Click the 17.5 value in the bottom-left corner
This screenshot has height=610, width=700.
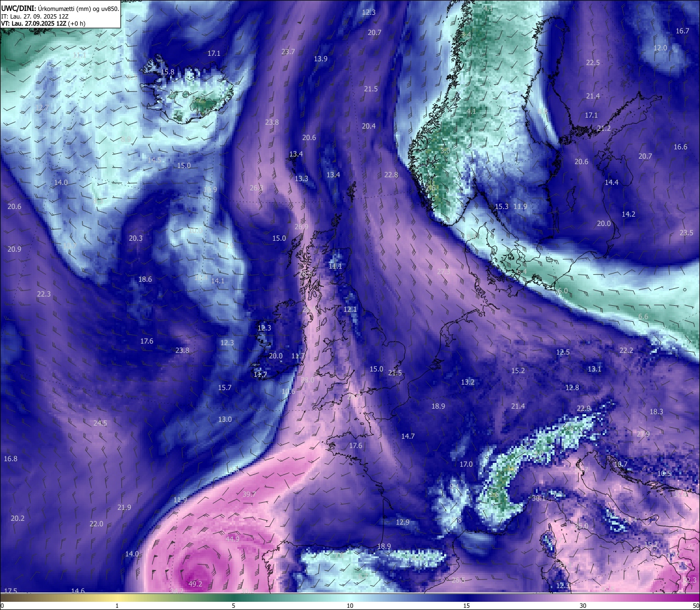10,591
